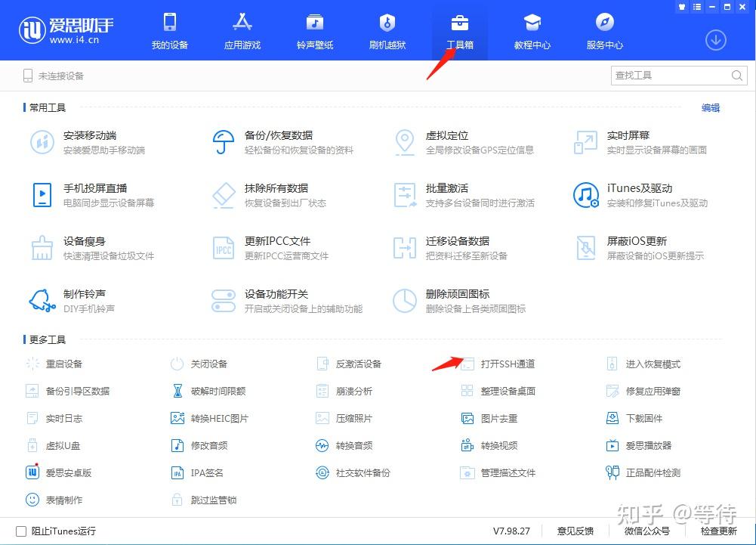Click 微信公众号 link
This screenshot has width=756, height=545.
pyautogui.click(x=647, y=531)
